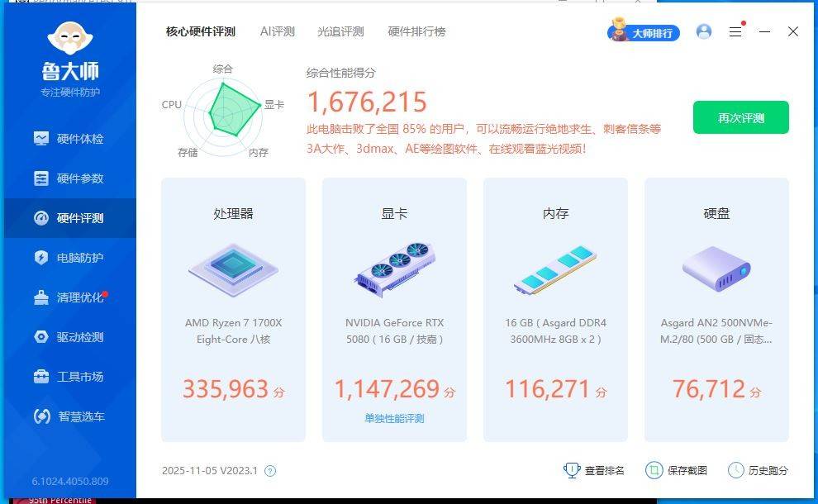Switch to the AI评测 tab

coord(278,31)
